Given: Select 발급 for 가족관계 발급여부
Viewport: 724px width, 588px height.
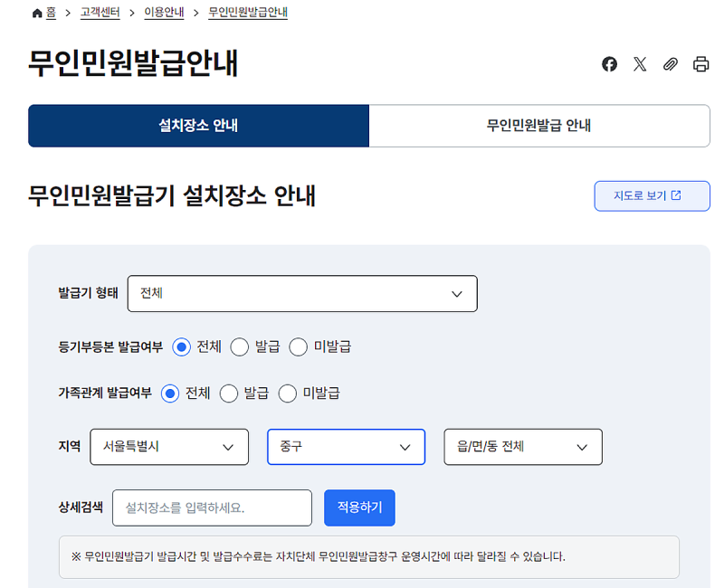Looking at the screenshot, I should (229, 394).
